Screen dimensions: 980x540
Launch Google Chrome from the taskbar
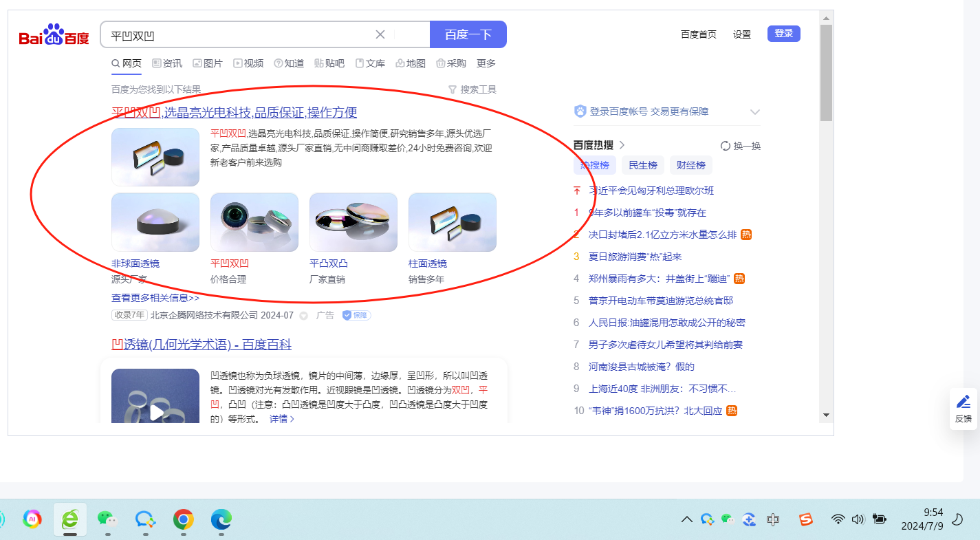pos(183,519)
